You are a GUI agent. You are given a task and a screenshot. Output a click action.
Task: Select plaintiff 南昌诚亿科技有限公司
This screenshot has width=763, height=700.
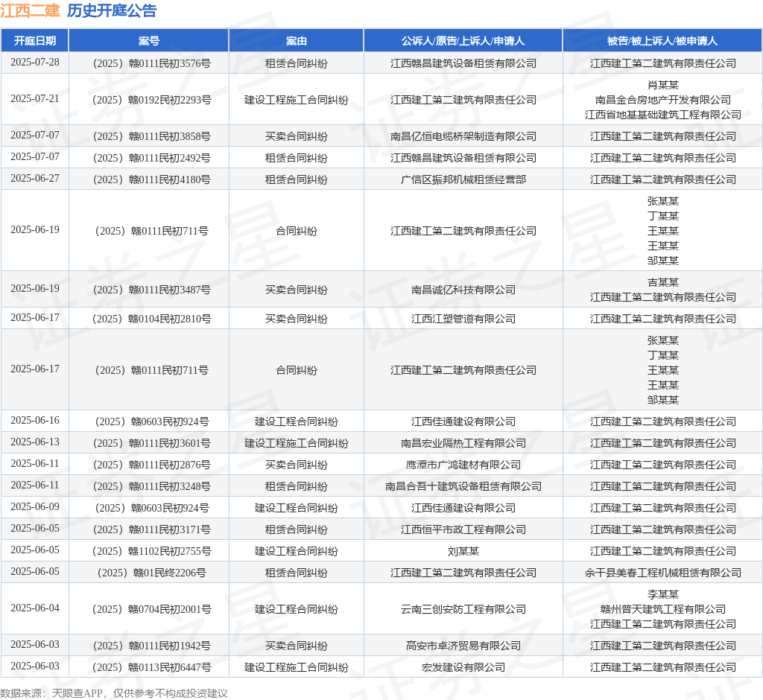tap(463, 290)
